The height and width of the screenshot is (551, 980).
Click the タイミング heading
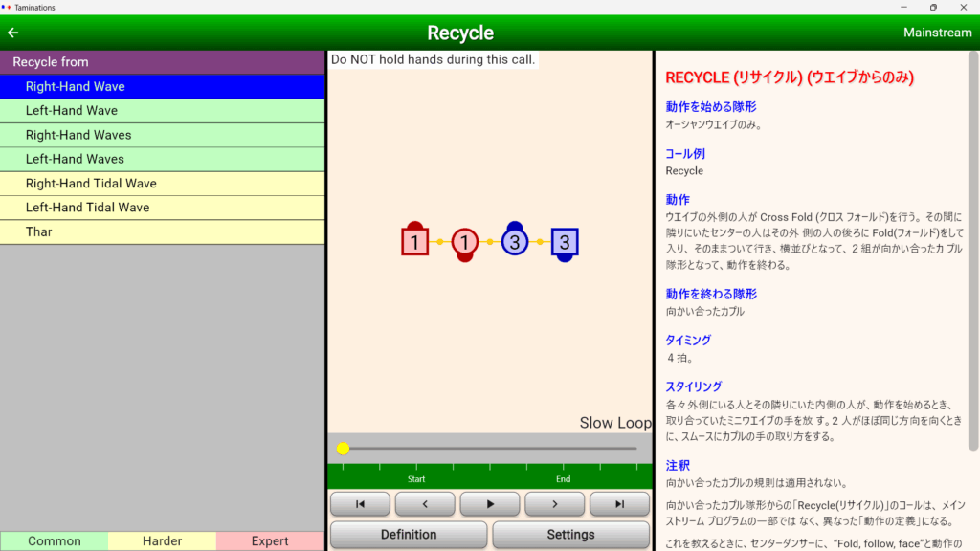tap(687, 340)
